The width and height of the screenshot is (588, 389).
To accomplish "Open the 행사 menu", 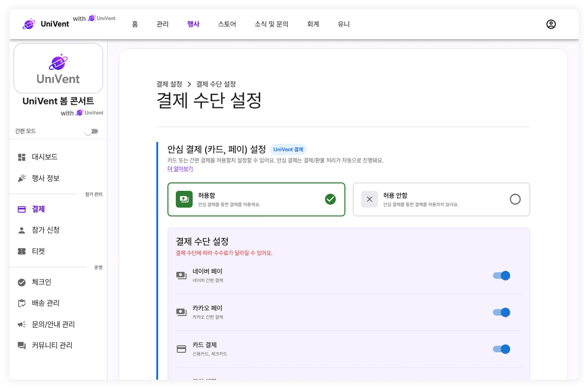I will click(193, 24).
